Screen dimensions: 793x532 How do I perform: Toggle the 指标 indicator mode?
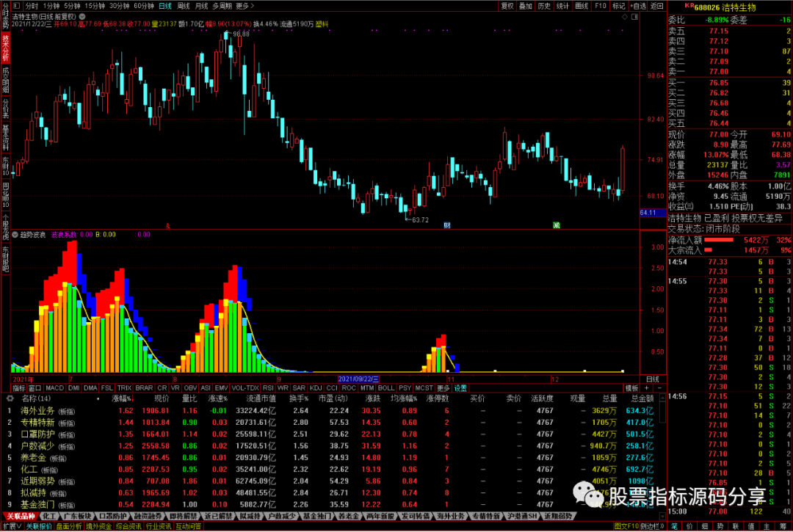(x=18, y=388)
